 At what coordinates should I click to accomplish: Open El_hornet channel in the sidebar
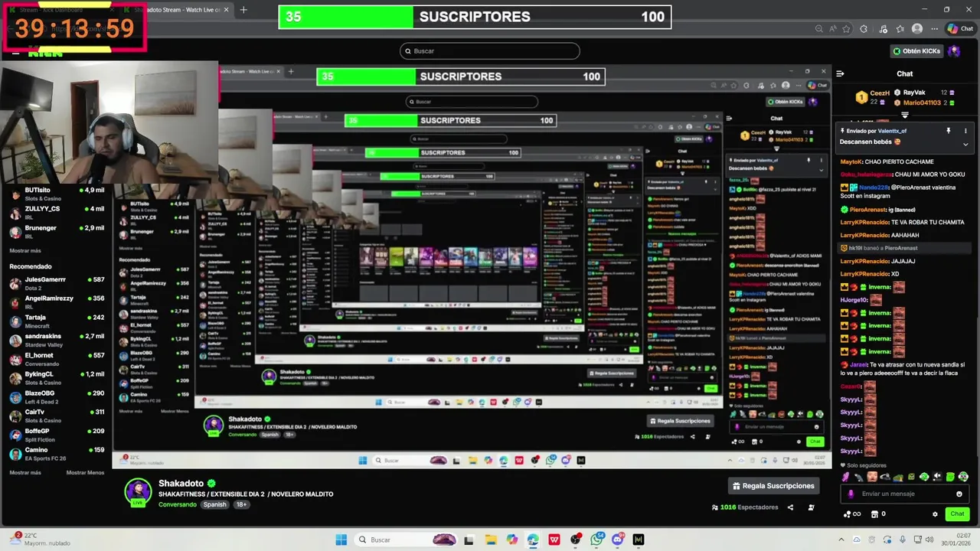point(57,359)
